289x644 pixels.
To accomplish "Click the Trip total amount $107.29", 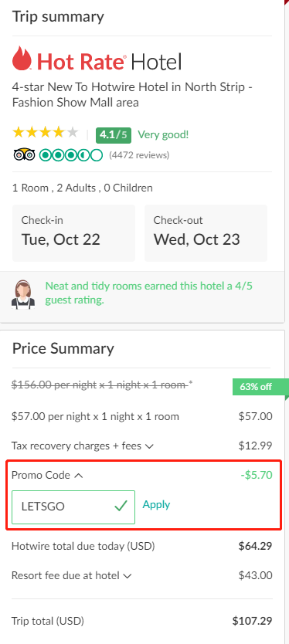I will (x=252, y=621).
